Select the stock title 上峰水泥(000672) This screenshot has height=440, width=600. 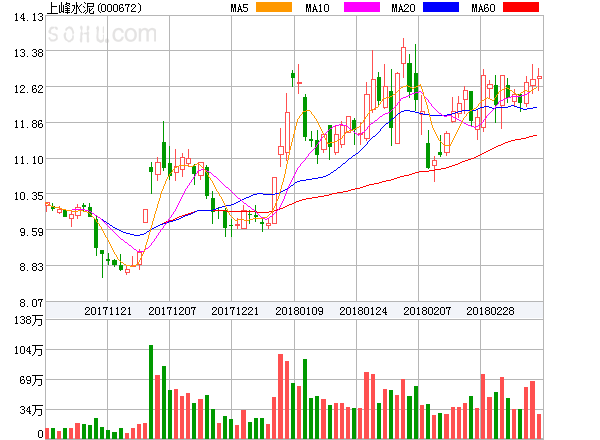(x=94, y=8)
